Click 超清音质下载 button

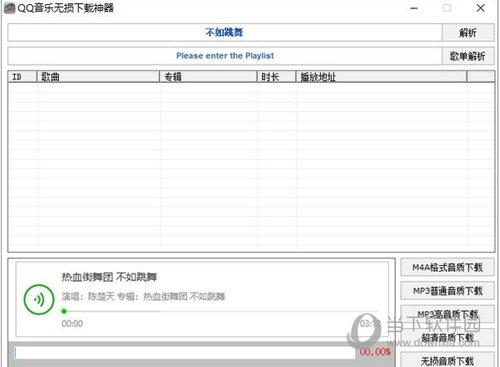(447, 337)
